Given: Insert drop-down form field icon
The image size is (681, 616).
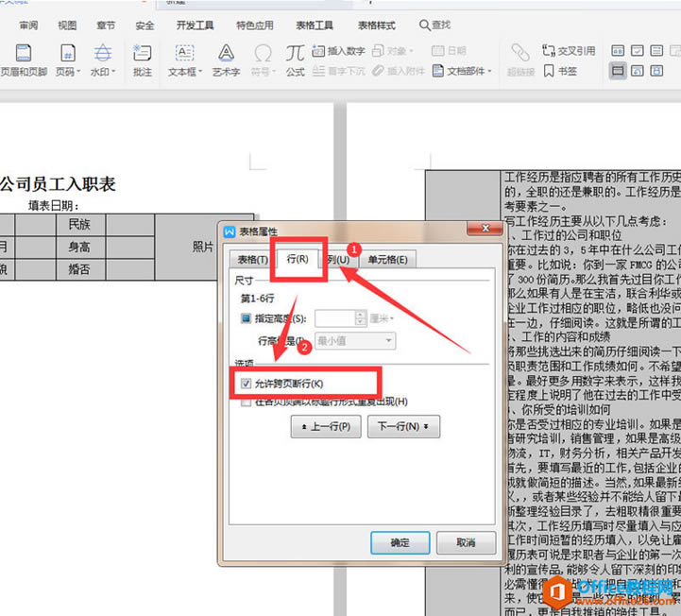Looking at the screenshot, I should (656, 51).
